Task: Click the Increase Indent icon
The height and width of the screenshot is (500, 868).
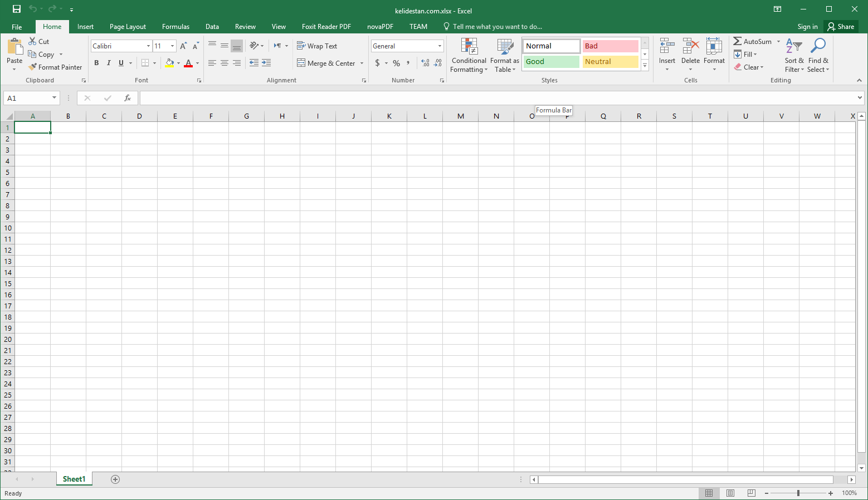Action: click(266, 63)
